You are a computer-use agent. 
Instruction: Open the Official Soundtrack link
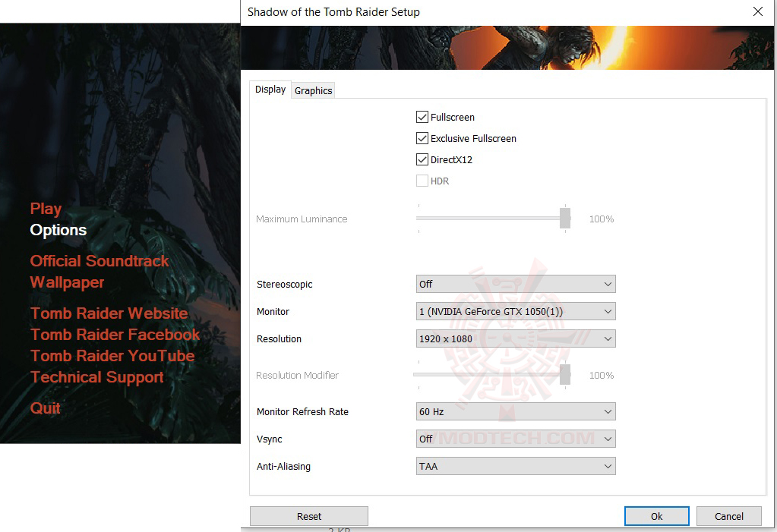99,261
